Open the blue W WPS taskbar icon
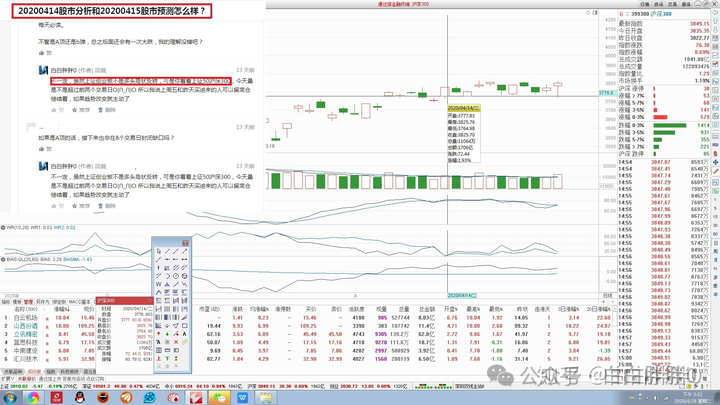This screenshot has width=720, height=405. pos(242,398)
